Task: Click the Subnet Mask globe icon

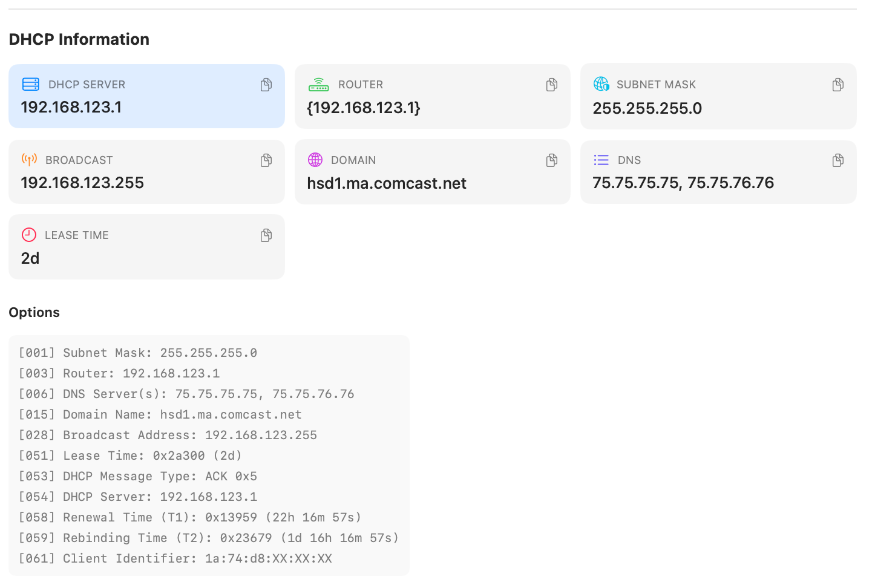Action: 601,84
